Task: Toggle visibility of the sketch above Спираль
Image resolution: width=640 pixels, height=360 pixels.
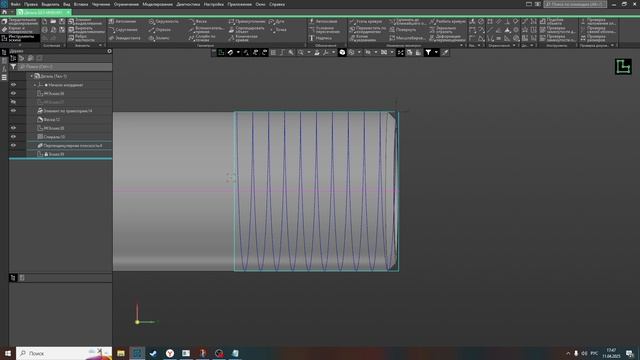Action: pos(13,128)
